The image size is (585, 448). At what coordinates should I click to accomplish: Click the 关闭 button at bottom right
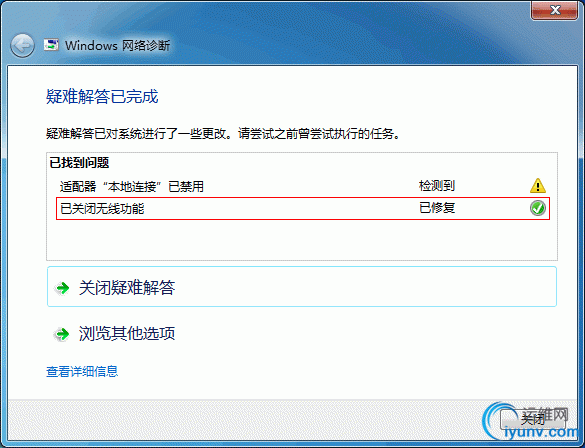532,419
